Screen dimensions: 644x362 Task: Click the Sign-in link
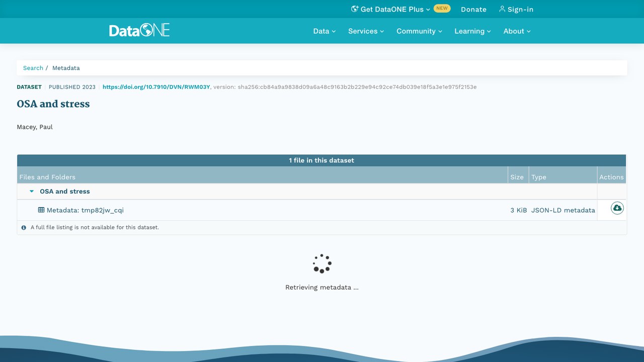tap(516, 9)
